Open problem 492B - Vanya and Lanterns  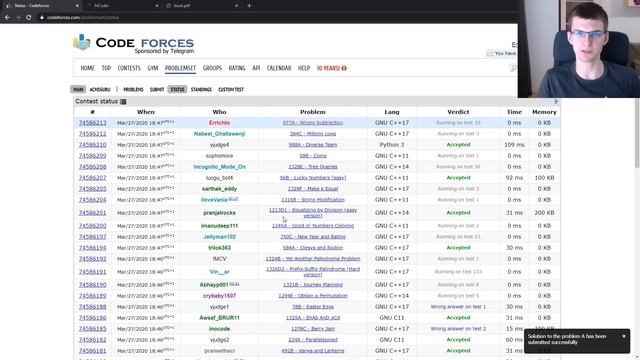pos(313,351)
